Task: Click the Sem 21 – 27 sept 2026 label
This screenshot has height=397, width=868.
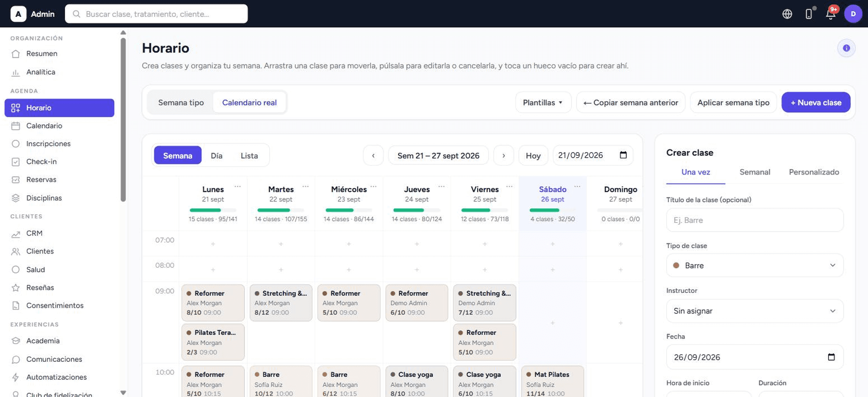Action: point(438,155)
